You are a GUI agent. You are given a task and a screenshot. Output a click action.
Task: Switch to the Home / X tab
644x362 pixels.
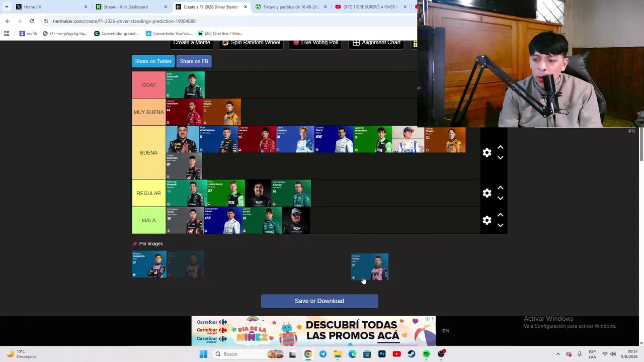click(x=48, y=7)
